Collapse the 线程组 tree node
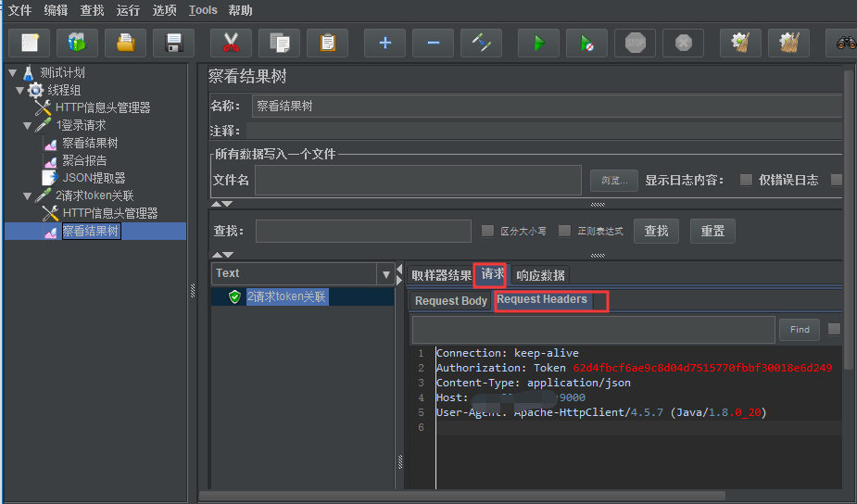Image resolution: width=857 pixels, height=504 pixels. 20,90
